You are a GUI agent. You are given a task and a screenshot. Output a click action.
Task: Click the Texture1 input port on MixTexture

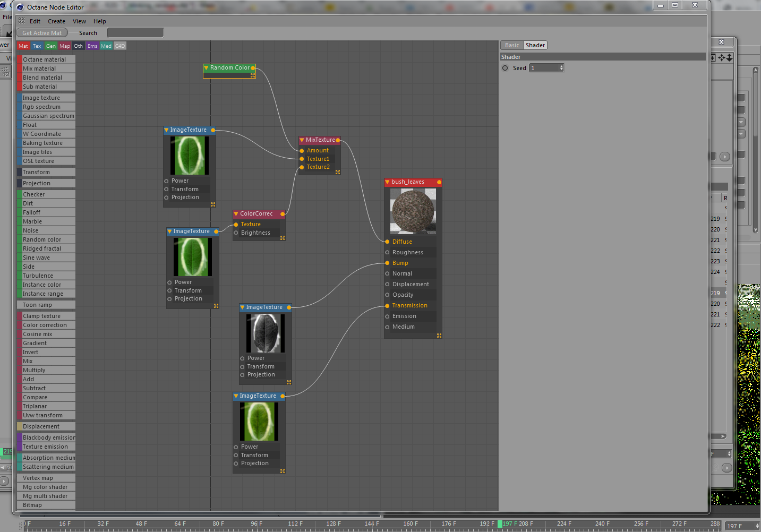302,159
